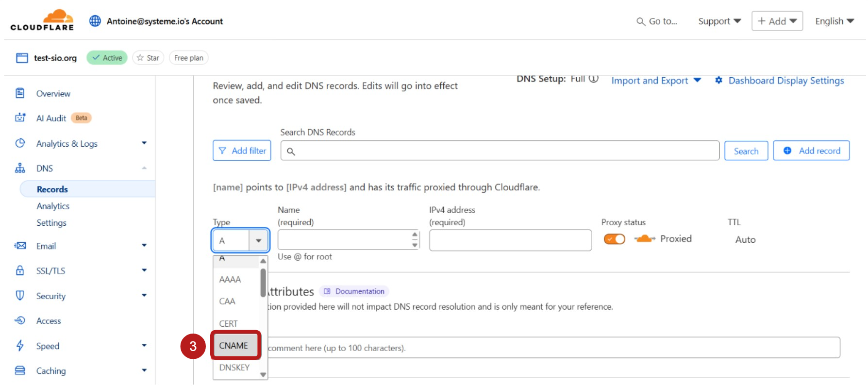Viewport: 868px width, 386px height.
Task: Click the AI Audit robot icon
Action: [20, 117]
